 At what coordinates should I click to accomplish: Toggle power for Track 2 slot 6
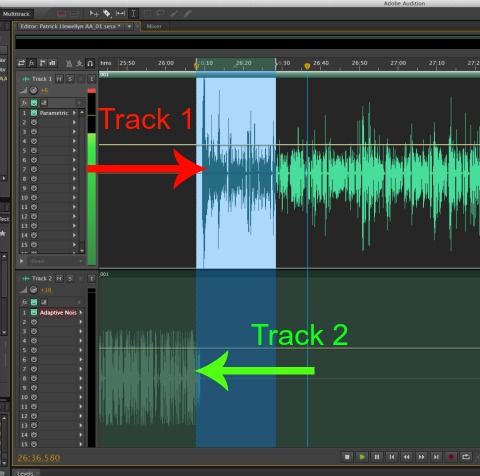tap(34, 359)
